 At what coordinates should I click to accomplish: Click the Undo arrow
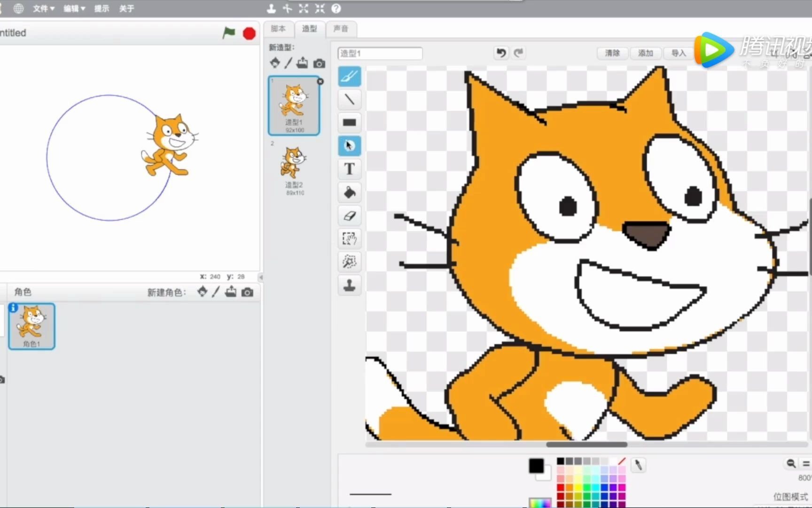pyautogui.click(x=501, y=53)
